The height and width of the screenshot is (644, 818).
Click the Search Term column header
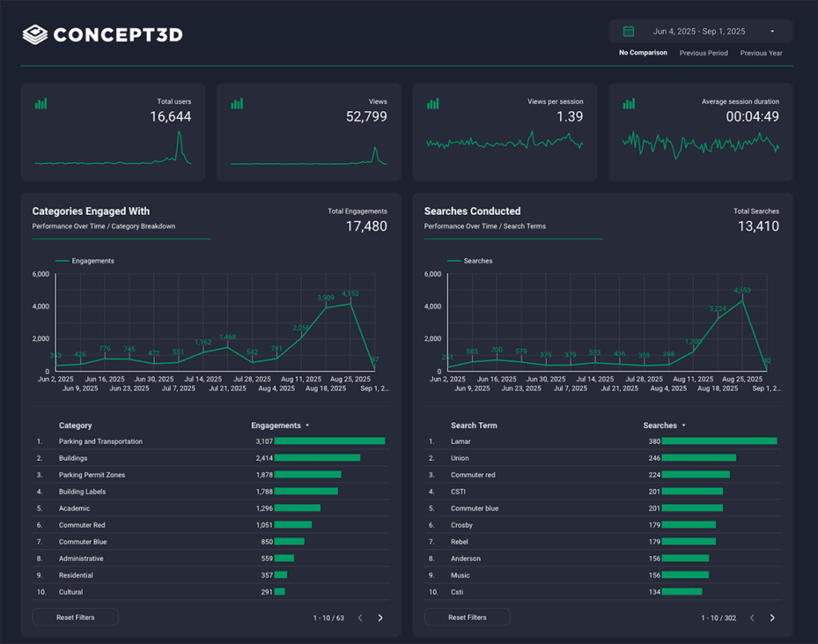474,425
